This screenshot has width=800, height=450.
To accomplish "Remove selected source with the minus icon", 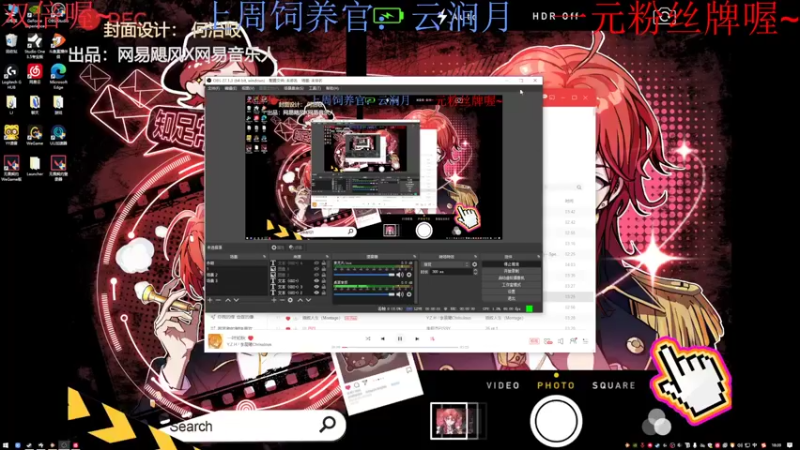I will click(282, 300).
